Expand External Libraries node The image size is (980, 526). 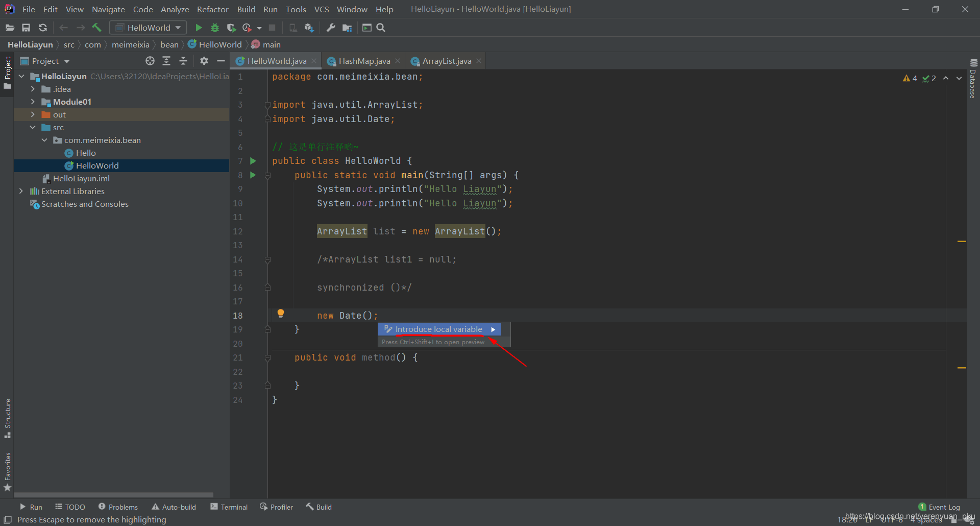[x=21, y=191]
